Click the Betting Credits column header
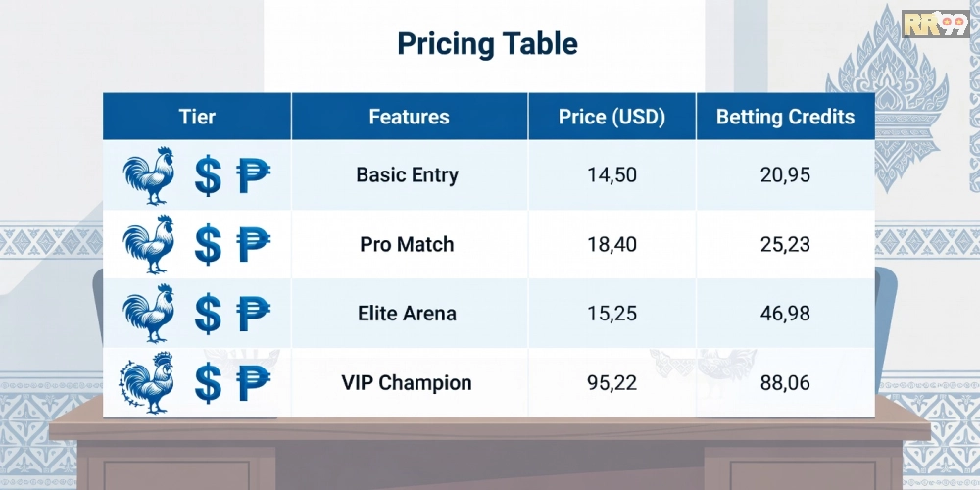980x490 pixels. coord(785,117)
